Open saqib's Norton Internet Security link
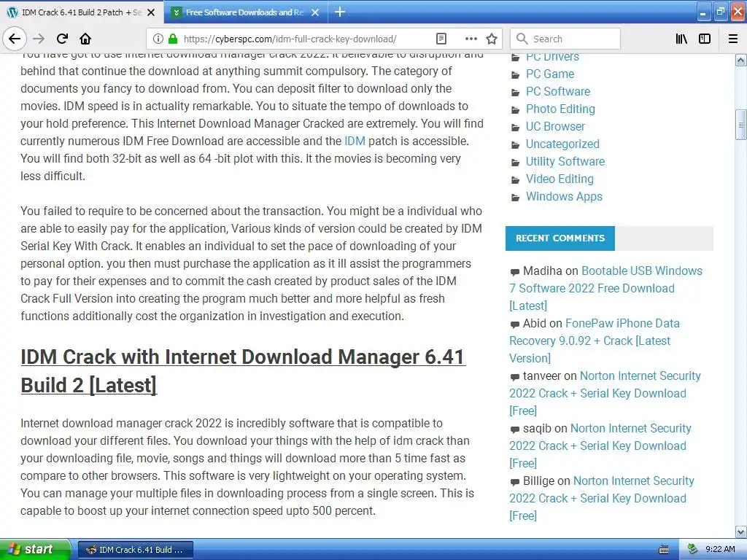 [600, 446]
